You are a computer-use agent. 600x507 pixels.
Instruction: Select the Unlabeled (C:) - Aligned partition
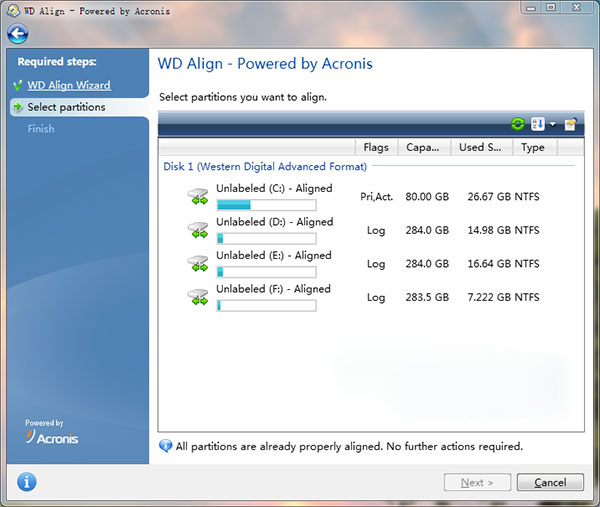click(274, 188)
